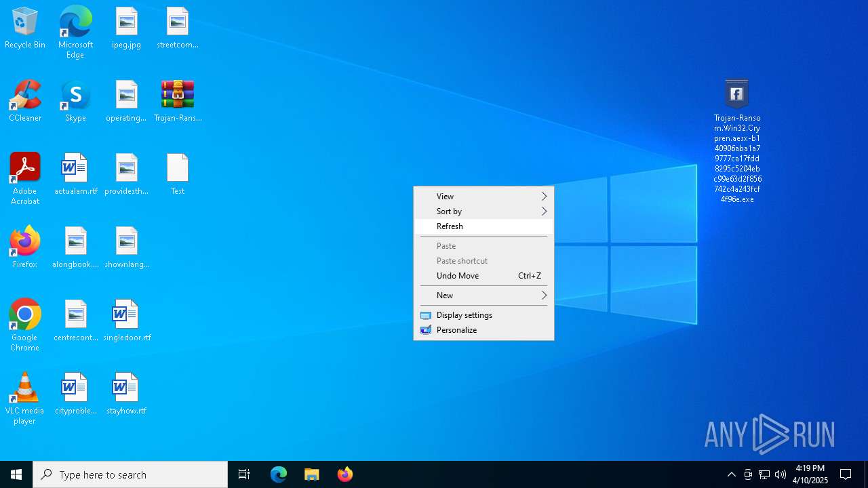Choose Personalize from the context menu
Screen dimensions: 868x488
click(x=484, y=330)
